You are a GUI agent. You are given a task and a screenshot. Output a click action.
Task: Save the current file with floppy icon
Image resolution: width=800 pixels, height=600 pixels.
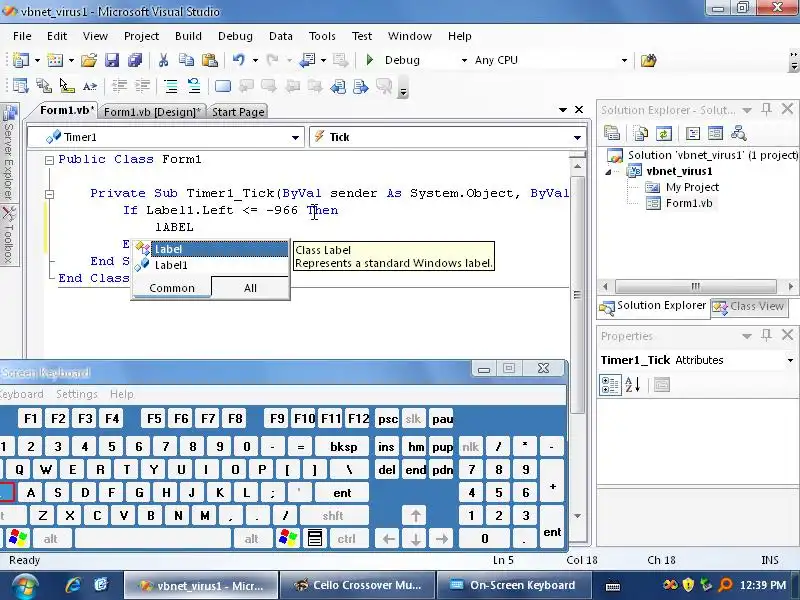(x=112, y=60)
